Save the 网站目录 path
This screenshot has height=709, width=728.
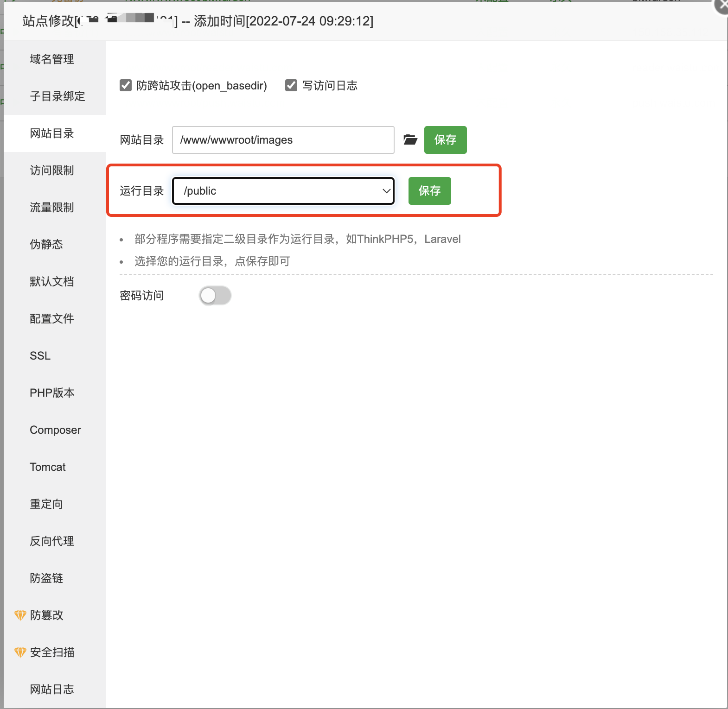(445, 140)
